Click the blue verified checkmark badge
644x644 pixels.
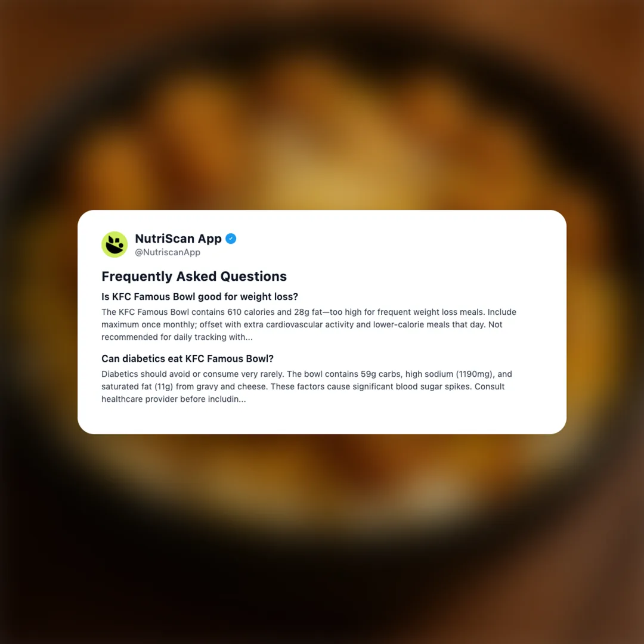[x=231, y=239]
